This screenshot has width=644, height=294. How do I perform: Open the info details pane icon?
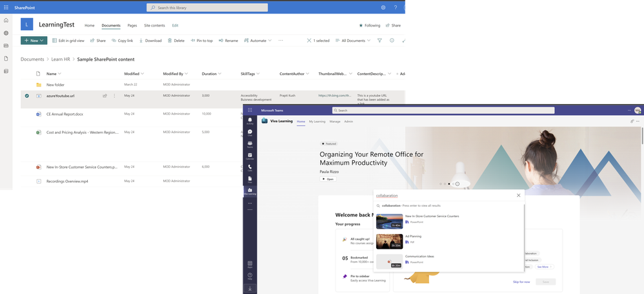pos(392,40)
